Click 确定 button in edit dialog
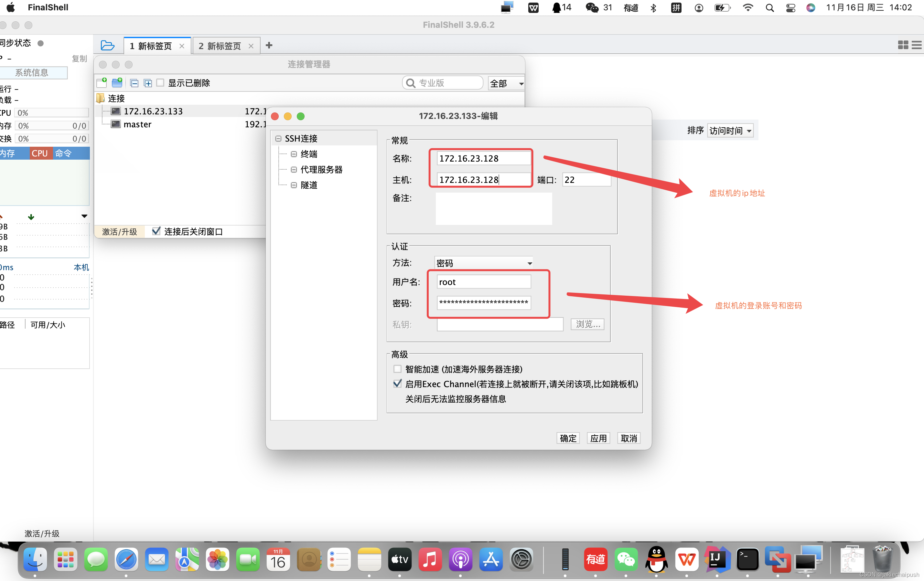 coord(568,438)
